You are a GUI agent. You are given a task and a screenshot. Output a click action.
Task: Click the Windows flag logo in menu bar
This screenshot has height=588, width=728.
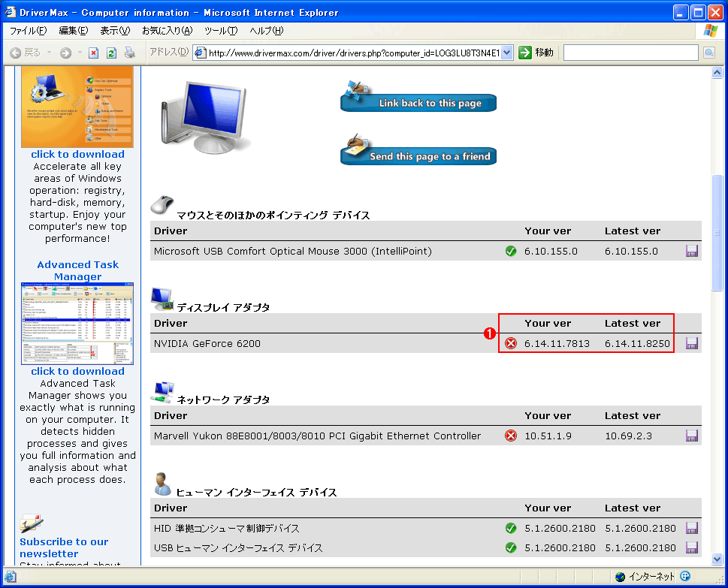coord(711,31)
